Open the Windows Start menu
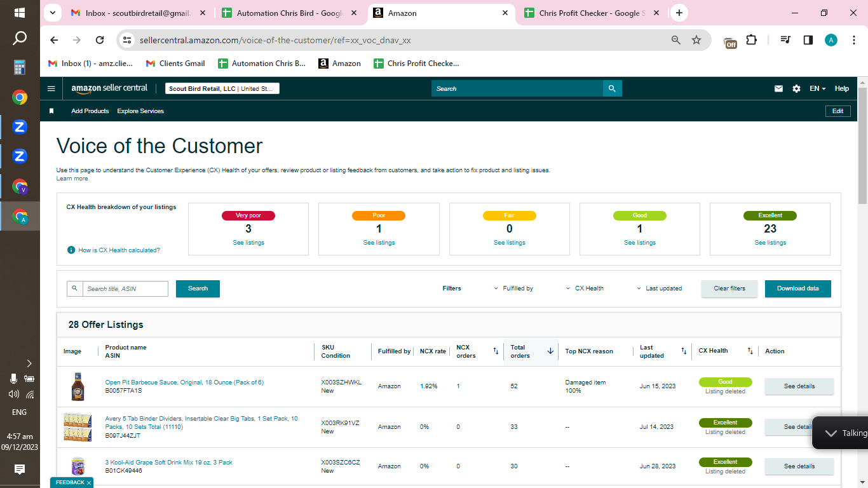 (20, 13)
